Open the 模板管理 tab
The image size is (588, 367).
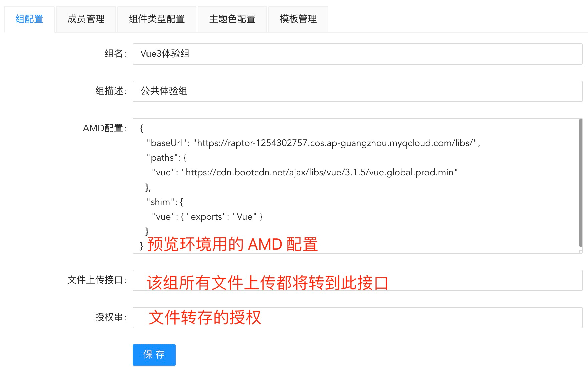coord(298,19)
